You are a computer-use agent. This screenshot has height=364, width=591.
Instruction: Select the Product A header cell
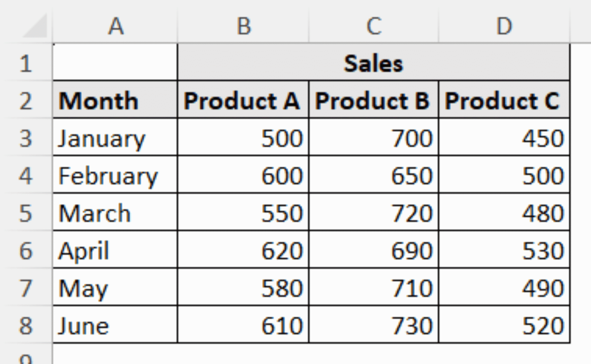tap(244, 100)
